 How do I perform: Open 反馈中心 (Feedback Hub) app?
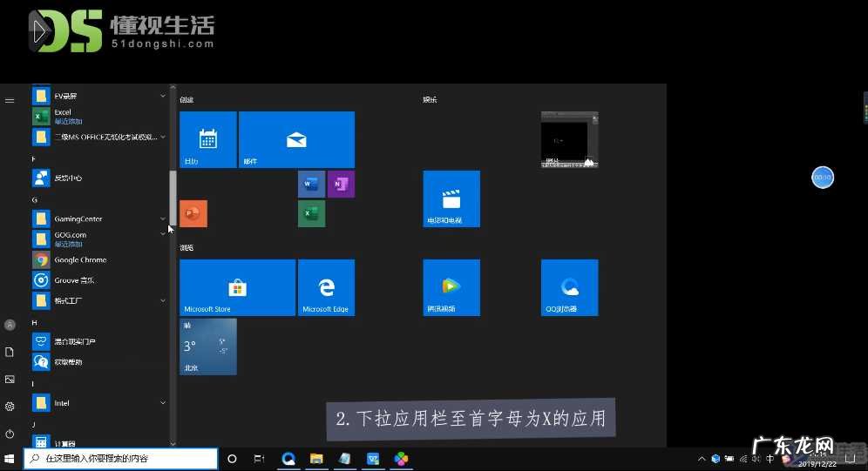click(98, 178)
